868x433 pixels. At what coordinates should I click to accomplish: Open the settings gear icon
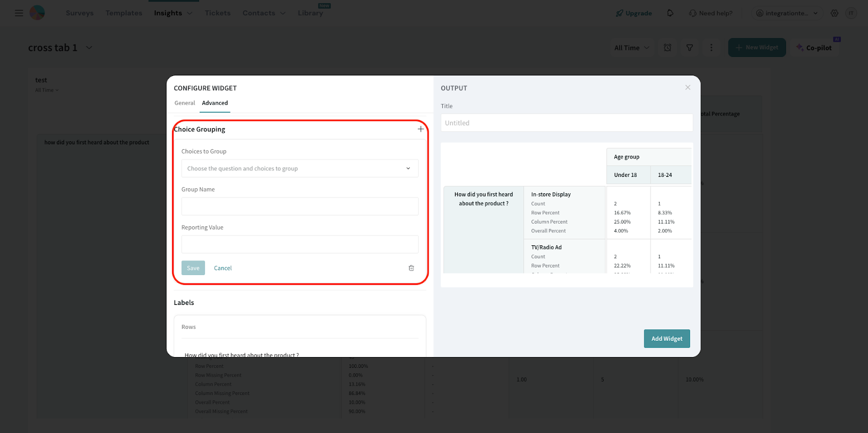[834, 13]
